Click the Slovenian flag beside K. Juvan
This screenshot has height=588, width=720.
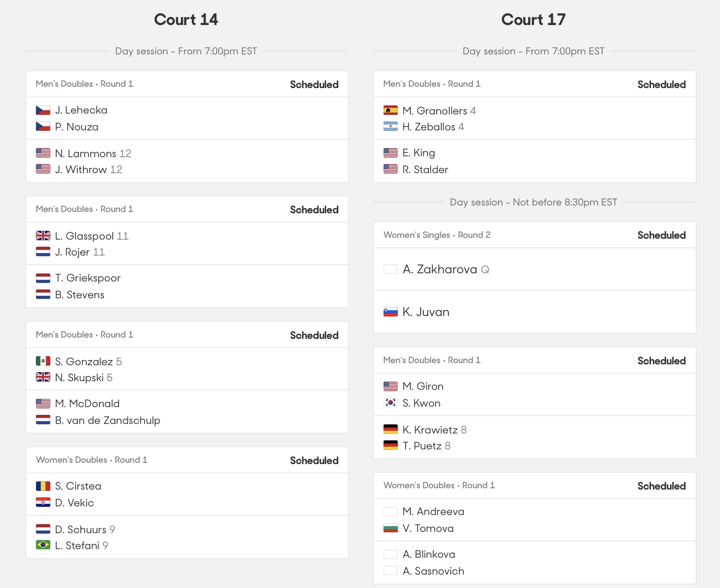click(x=390, y=312)
